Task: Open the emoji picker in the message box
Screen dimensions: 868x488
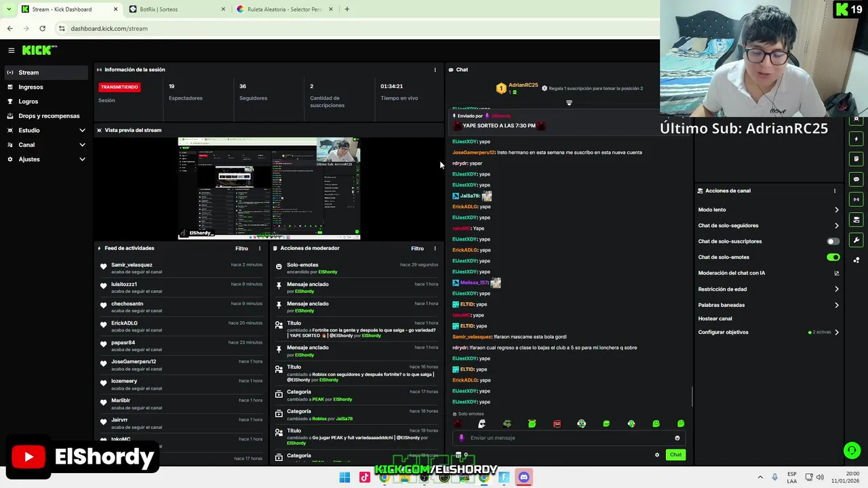Action: pyautogui.click(x=677, y=438)
